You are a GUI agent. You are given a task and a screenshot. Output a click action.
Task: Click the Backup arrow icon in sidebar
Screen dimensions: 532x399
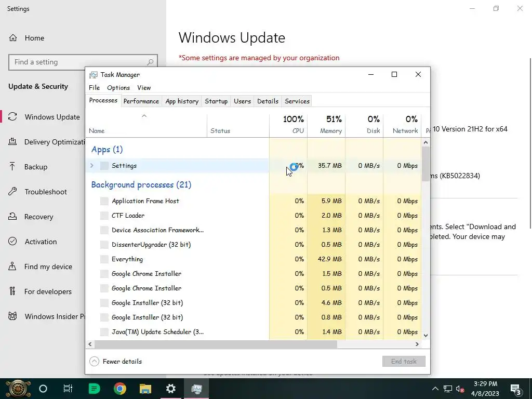12,167
